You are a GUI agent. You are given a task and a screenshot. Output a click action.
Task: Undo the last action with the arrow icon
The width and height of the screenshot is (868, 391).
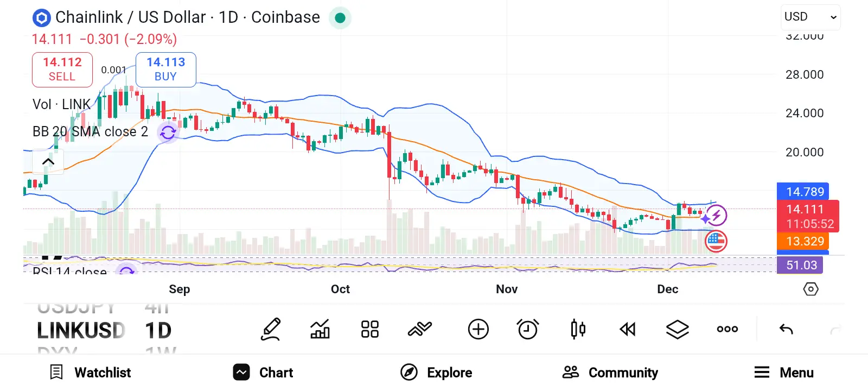click(x=786, y=329)
